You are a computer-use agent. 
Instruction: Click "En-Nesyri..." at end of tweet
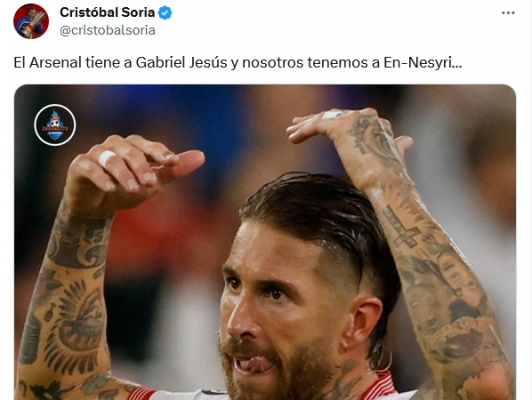click(423, 63)
